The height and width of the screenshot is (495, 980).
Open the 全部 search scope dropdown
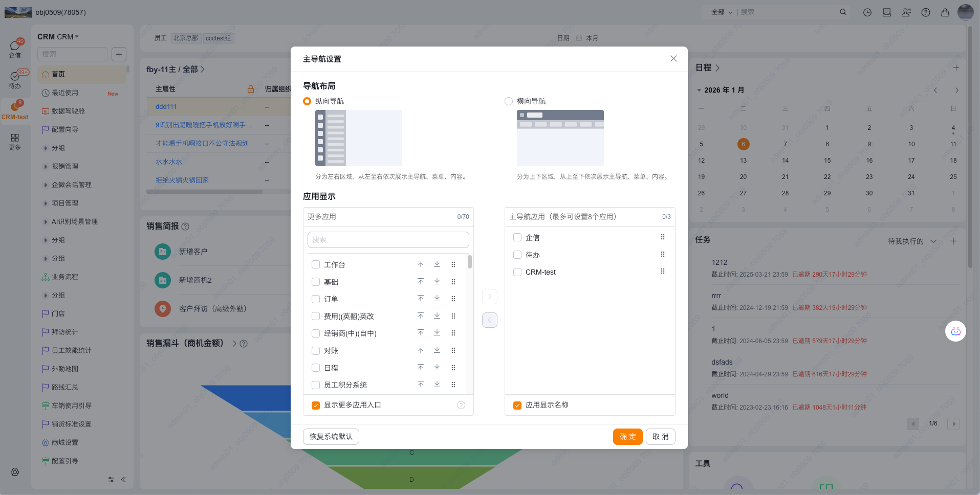coord(722,12)
